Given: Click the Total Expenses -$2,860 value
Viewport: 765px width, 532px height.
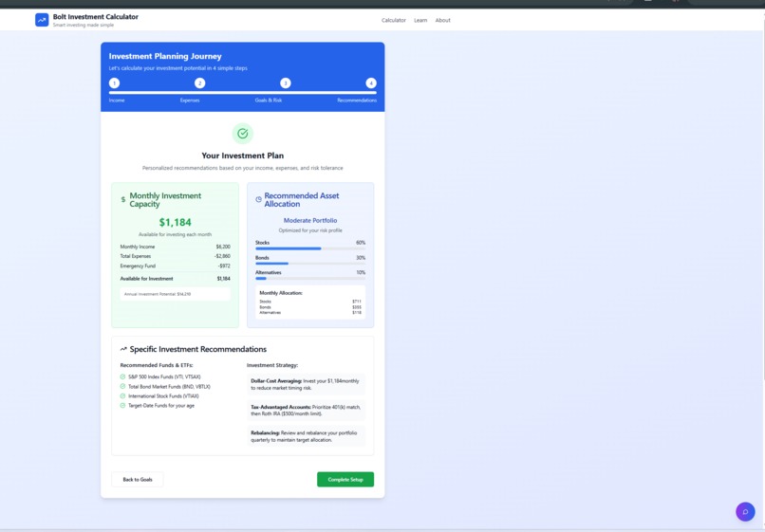Looking at the screenshot, I should pyautogui.click(x=222, y=256).
